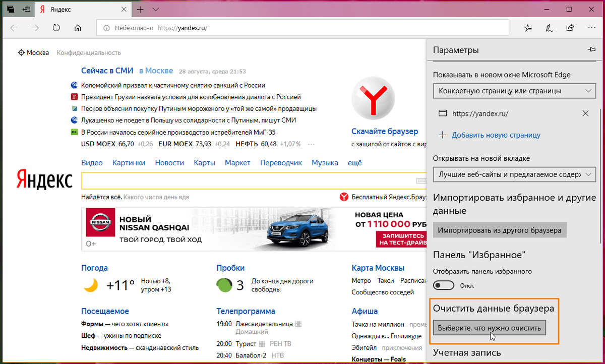Open Коломойский sanctions news headline
The width and height of the screenshot is (605, 364).
[x=173, y=85]
